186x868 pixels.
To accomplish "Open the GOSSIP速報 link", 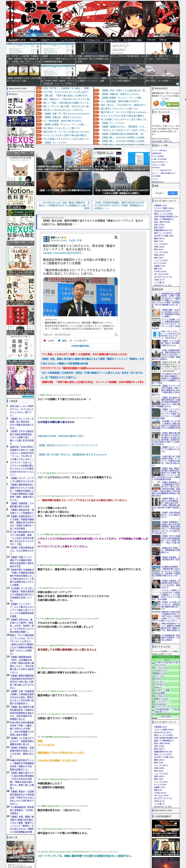I will (156, 176).
